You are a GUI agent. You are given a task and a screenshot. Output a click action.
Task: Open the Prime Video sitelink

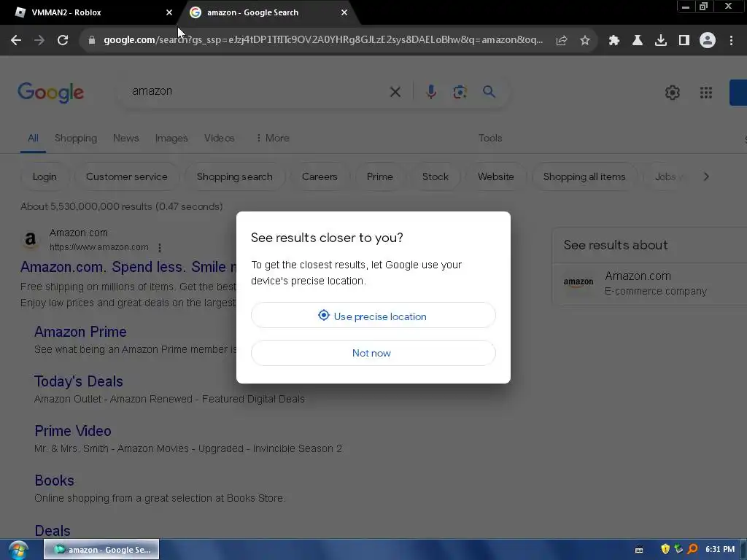click(73, 431)
